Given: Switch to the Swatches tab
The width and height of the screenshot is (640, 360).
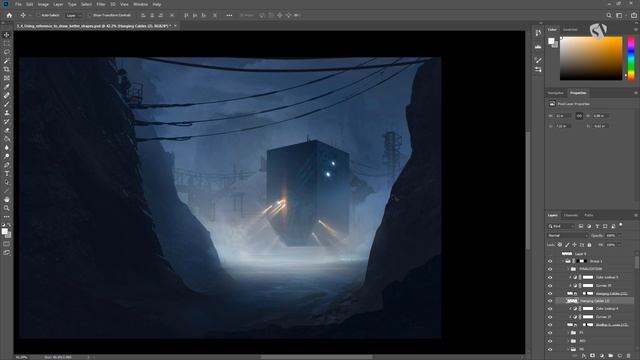Looking at the screenshot, I should pos(570,29).
